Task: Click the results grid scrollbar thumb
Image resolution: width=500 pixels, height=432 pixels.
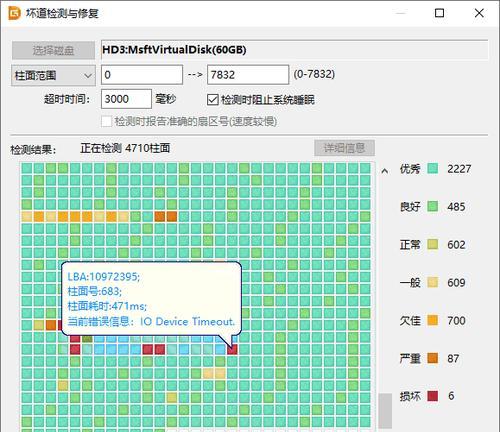Action: click(385, 411)
